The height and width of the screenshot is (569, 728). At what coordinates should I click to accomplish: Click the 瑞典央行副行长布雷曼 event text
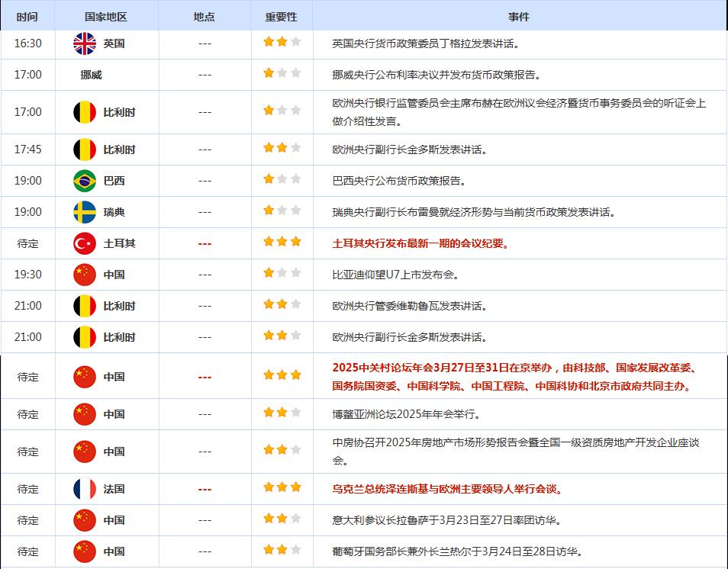(x=474, y=212)
